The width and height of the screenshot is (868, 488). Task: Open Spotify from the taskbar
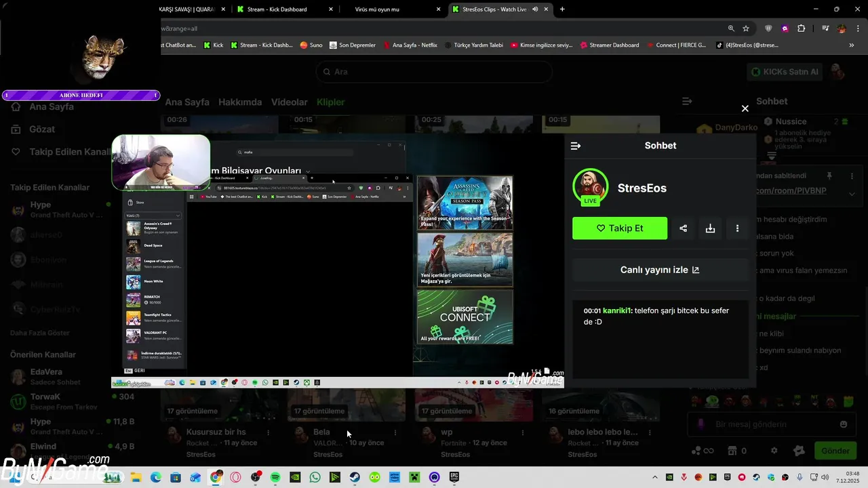[275, 477]
